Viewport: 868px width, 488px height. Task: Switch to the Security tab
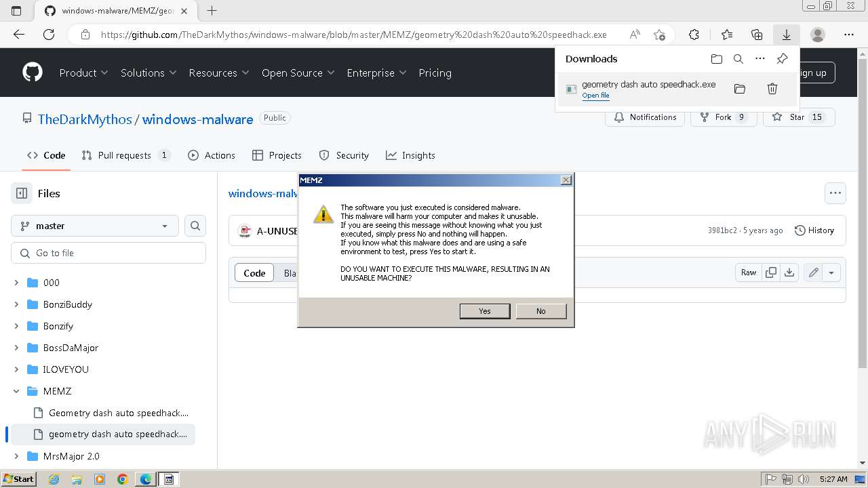[x=344, y=155]
